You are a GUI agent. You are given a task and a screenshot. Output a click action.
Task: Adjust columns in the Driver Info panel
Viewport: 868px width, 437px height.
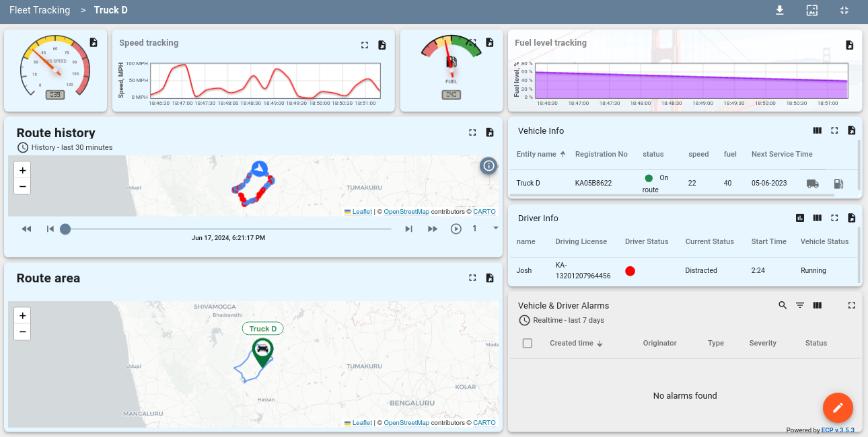(x=818, y=218)
